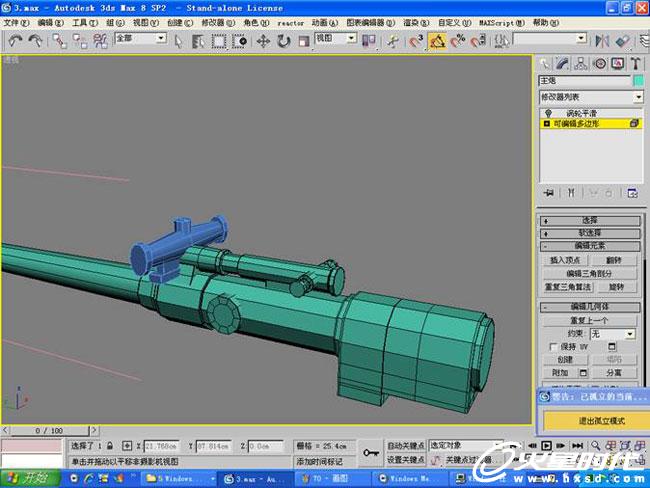
Task: Click the Mirror tool icon
Action: pyautogui.click(x=602, y=41)
